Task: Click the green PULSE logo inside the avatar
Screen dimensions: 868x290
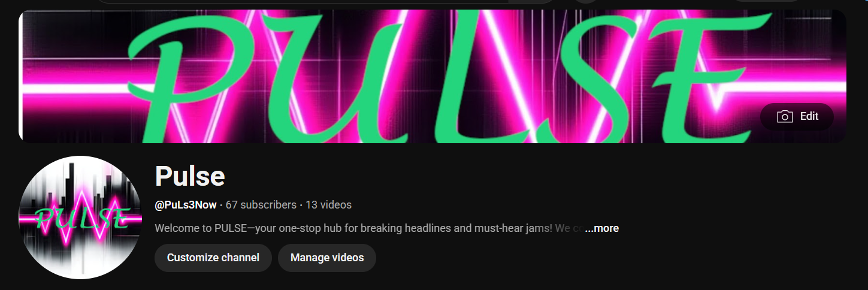Action: pyautogui.click(x=81, y=219)
